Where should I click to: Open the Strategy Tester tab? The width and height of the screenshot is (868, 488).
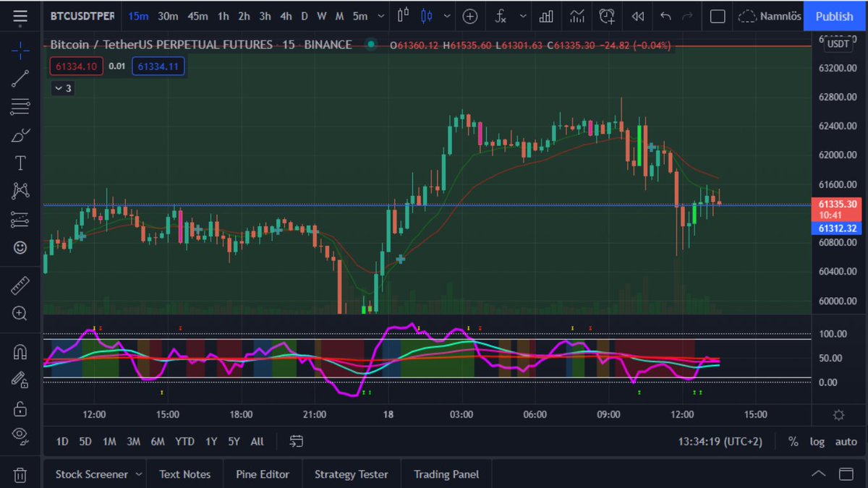click(351, 474)
